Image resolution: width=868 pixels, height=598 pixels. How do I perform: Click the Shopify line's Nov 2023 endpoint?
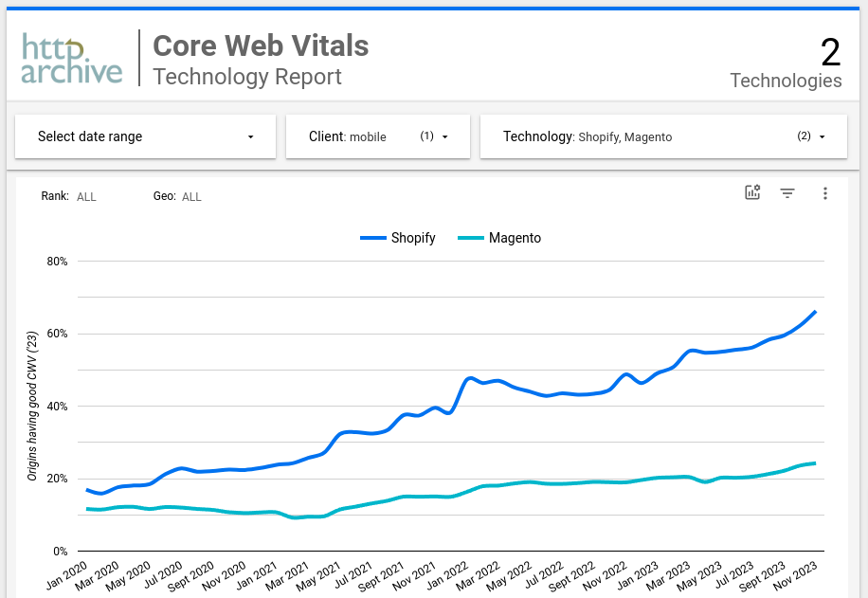(x=816, y=312)
